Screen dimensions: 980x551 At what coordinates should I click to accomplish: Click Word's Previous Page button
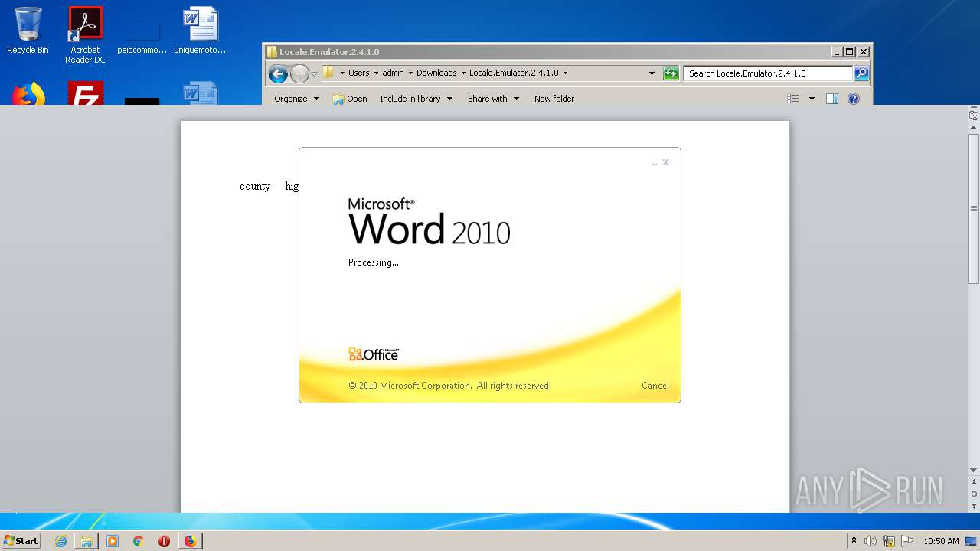974,482
